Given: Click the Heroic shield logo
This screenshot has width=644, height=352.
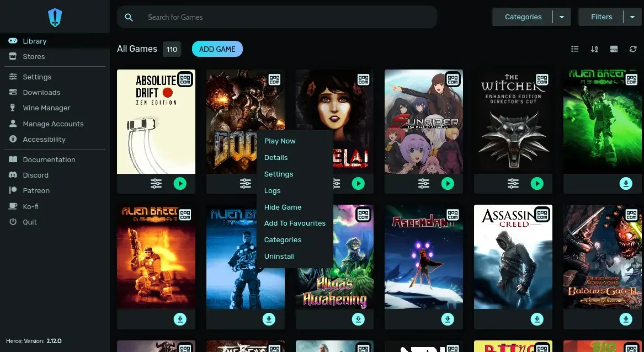Looking at the screenshot, I should click(x=55, y=17).
